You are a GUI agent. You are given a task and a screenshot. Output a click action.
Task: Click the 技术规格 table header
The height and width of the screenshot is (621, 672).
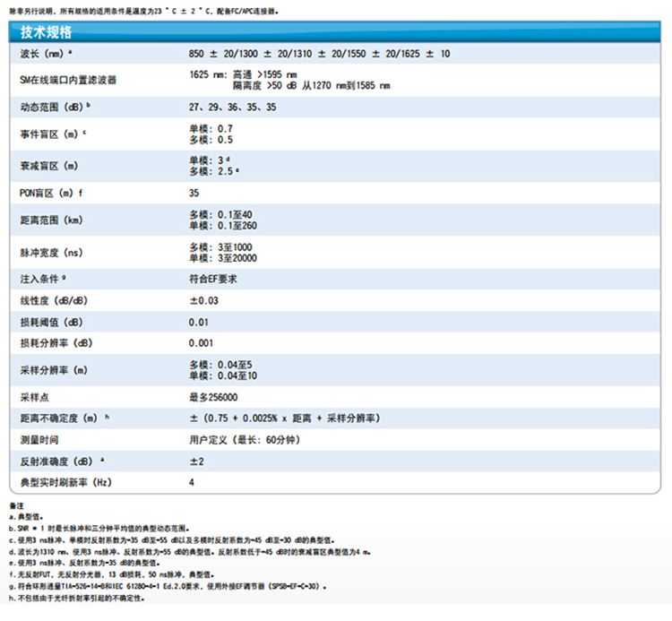(x=47, y=33)
